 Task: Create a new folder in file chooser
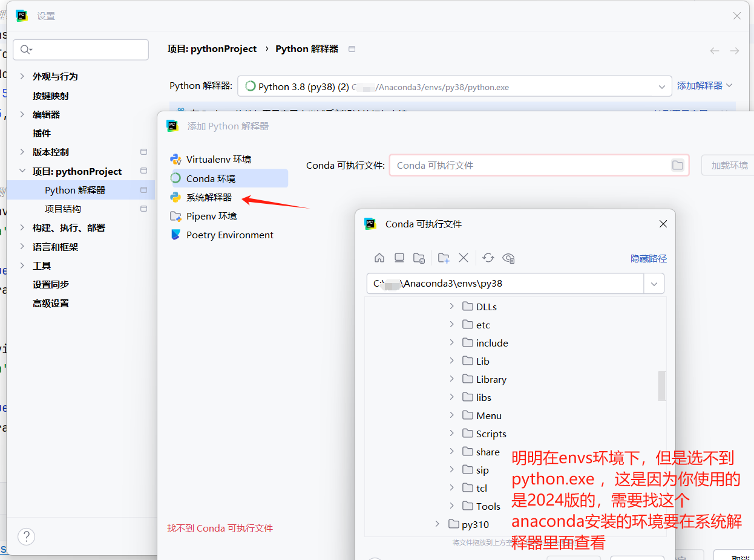[444, 258]
